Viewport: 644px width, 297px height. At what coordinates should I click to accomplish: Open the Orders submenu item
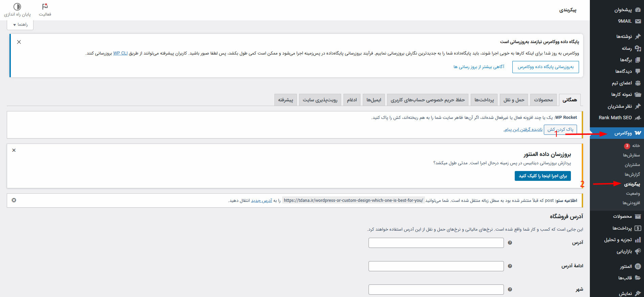pos(631,155)
